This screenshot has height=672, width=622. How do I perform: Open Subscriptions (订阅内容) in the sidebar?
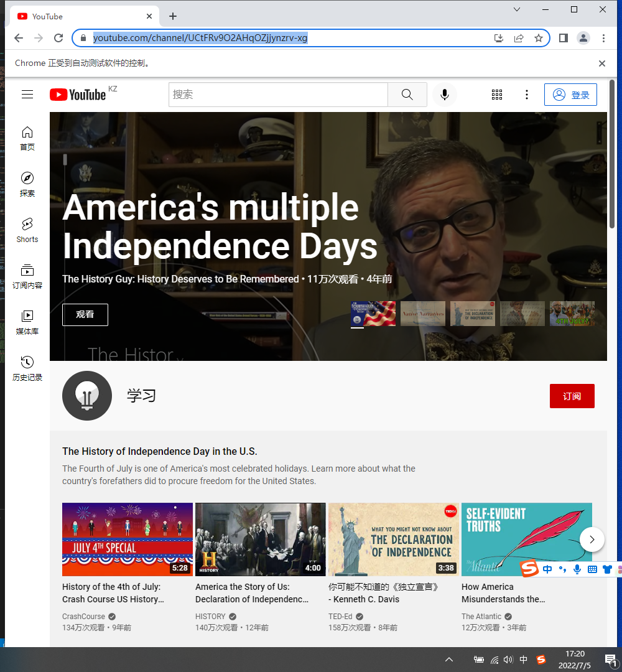27,276
